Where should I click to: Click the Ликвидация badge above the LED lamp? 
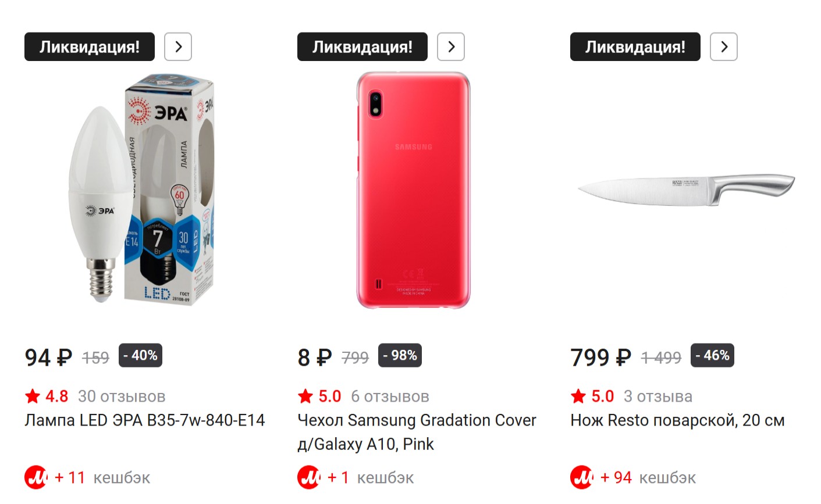(90, 47)
